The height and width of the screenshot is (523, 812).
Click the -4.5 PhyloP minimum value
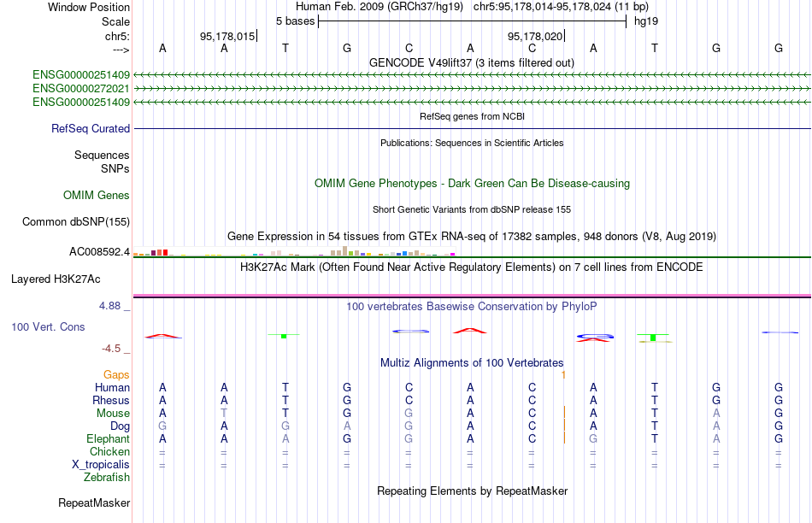pyautogui.click(x=111, y=349)
